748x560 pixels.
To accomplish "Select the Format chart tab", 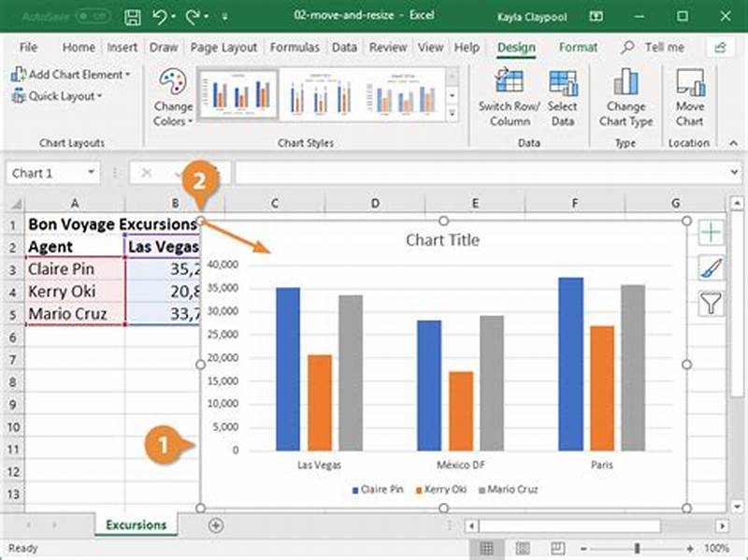I will [x=578, y=48].
